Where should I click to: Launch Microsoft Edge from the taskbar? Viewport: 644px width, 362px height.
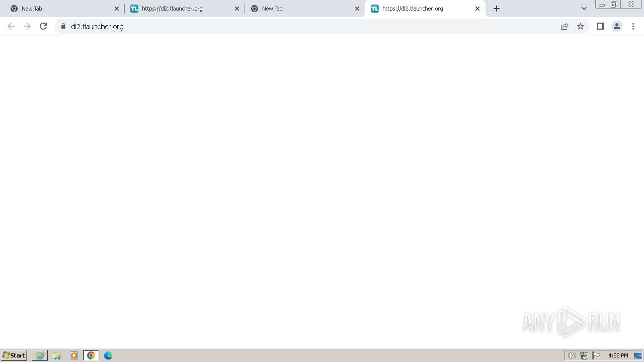point(108,355)
